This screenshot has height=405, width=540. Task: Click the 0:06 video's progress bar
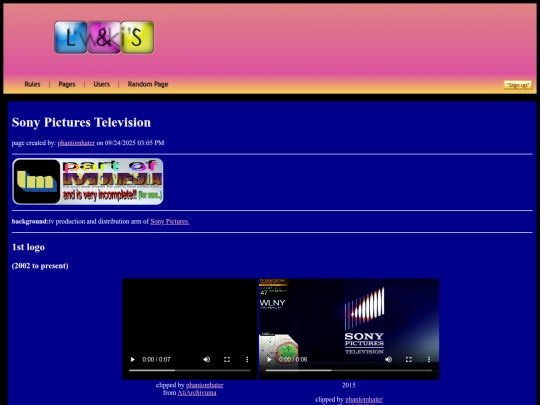pyautogui.click(x=349, y=371)
